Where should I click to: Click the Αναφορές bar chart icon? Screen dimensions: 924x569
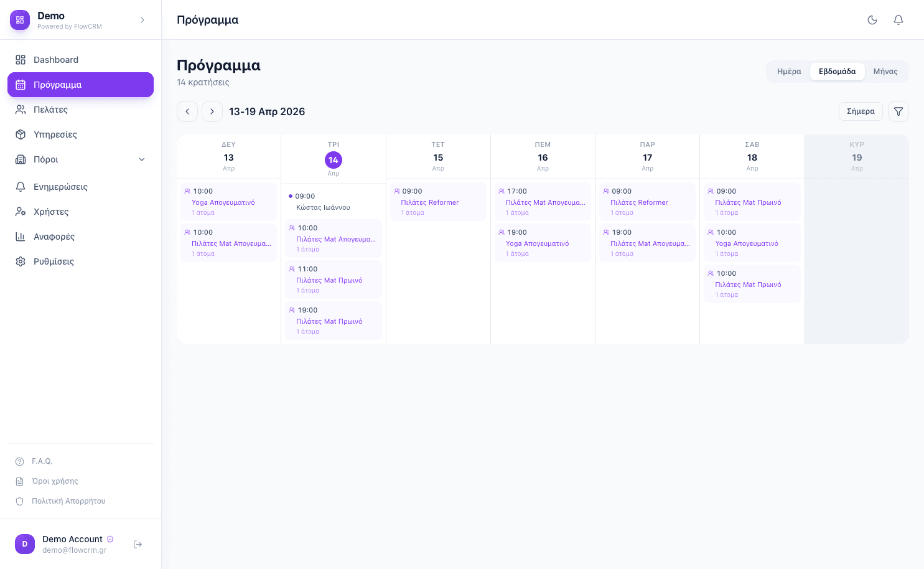click(21, 237)
